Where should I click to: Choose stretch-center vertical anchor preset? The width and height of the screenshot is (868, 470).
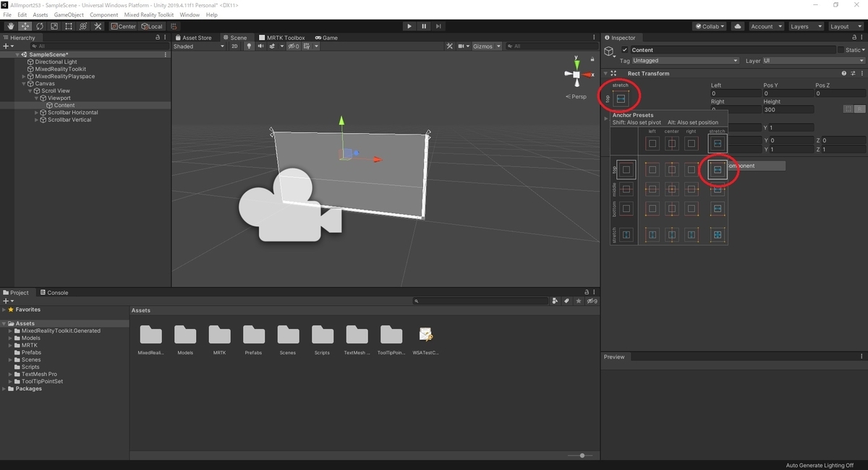672,235
